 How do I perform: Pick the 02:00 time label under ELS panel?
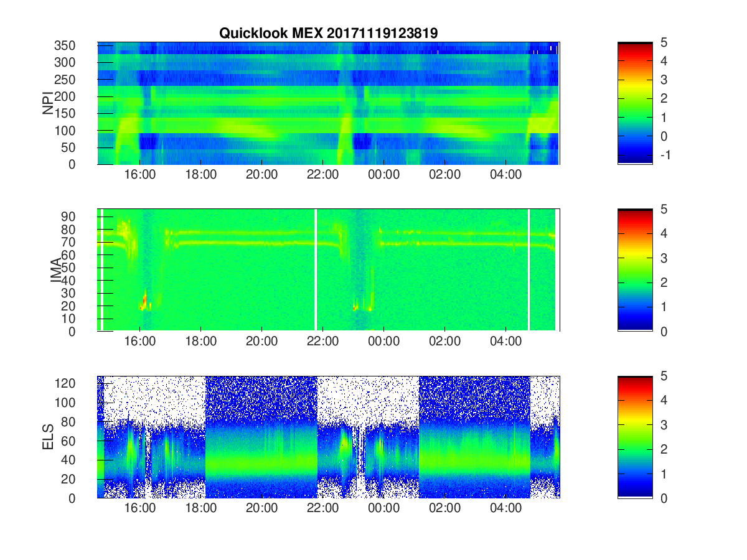click(445, 509)
